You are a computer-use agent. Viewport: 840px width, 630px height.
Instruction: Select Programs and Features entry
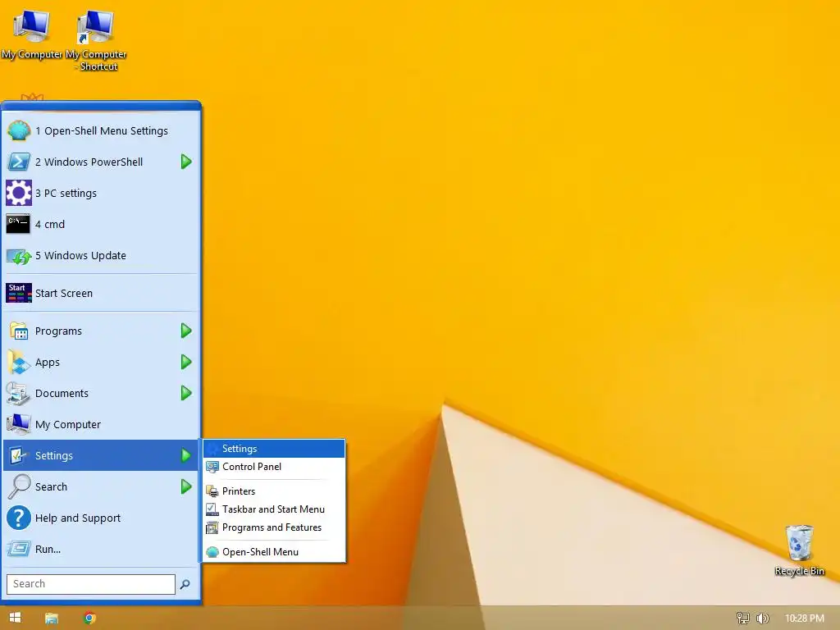click(x=274, y=527)
